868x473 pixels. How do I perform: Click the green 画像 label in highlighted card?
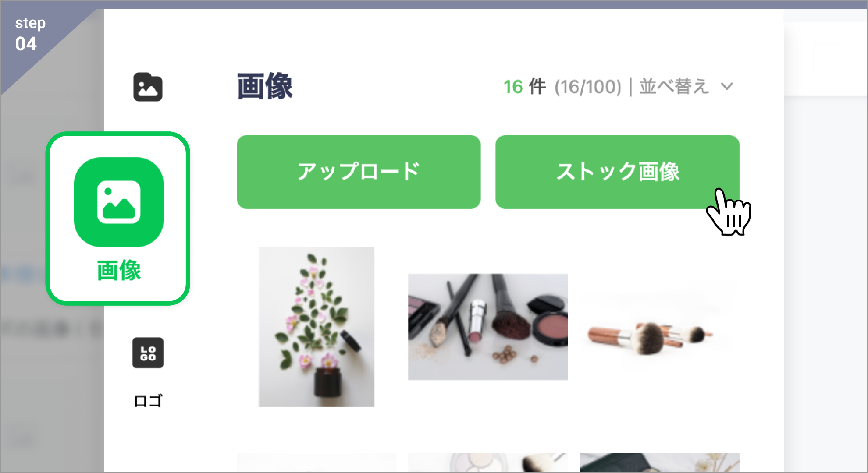tap(119, 270)
